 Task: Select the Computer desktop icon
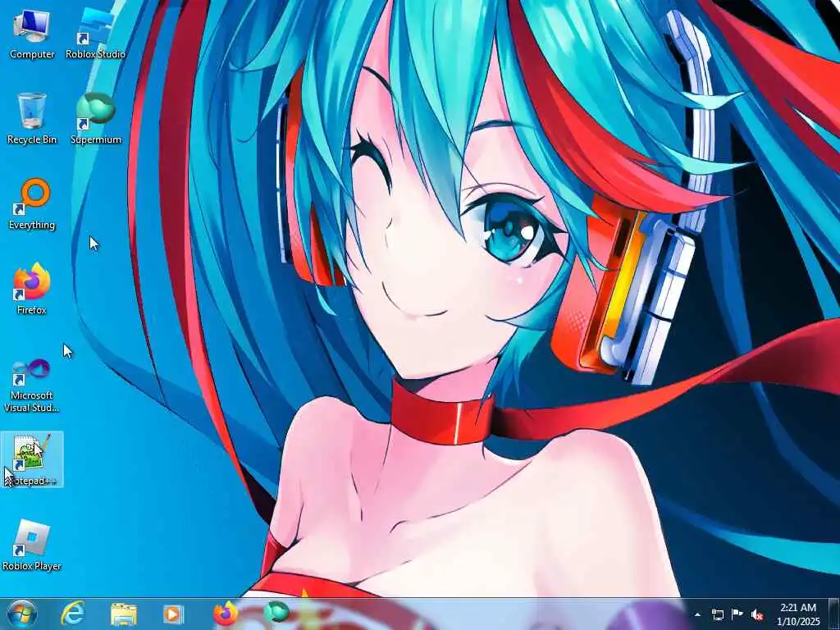click(x=32, y=33)
